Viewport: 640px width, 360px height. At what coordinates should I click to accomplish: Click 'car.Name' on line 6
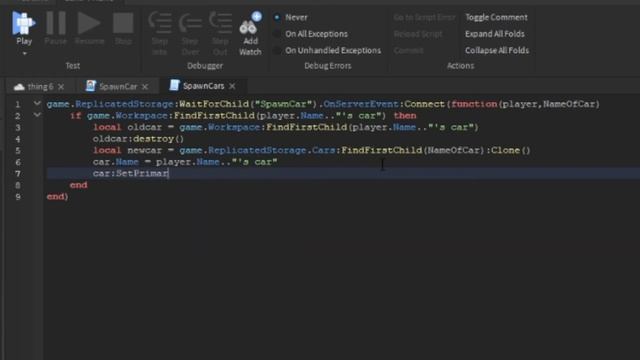(x=116, y=162)
